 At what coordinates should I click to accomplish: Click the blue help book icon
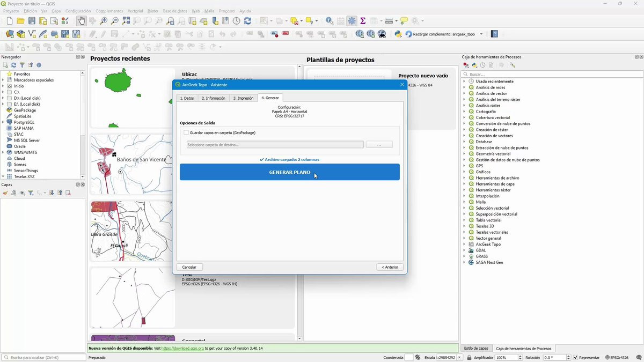point(494,34)
